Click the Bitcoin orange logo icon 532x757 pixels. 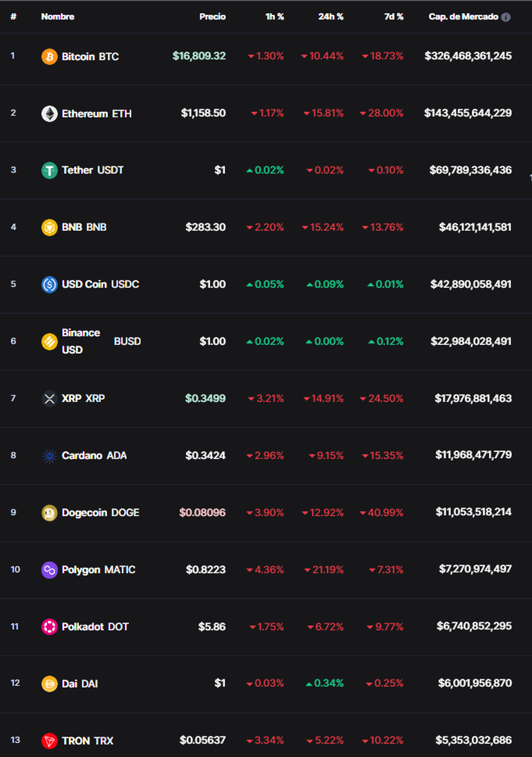click(x=49, y=57)
